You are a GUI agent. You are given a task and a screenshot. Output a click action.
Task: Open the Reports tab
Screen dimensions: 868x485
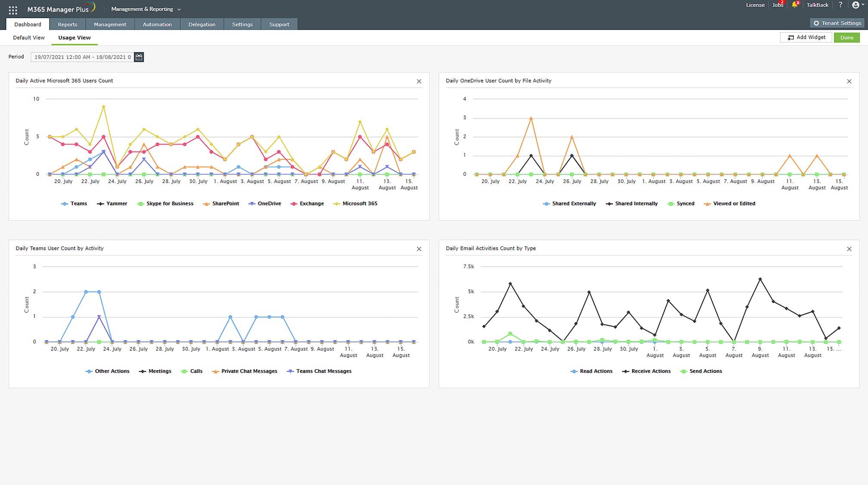click(68, 25)
